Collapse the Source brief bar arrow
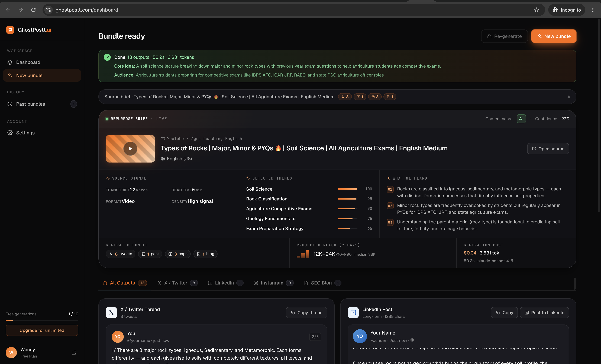601x364 pixels. click(x=568, y=97)
